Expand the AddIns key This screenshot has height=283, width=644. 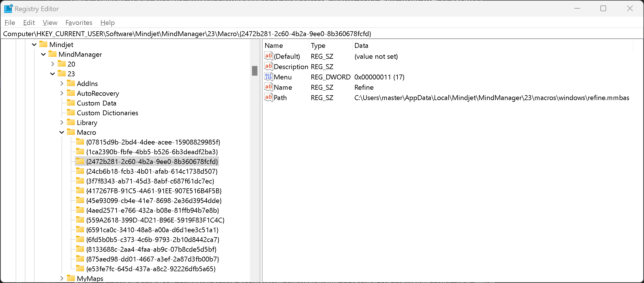click(62, 83)
